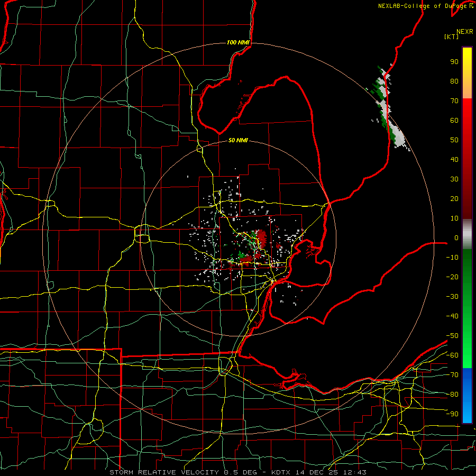
Task: Click the 70 value on the velocity scale
Action: (x=454, y=101)
